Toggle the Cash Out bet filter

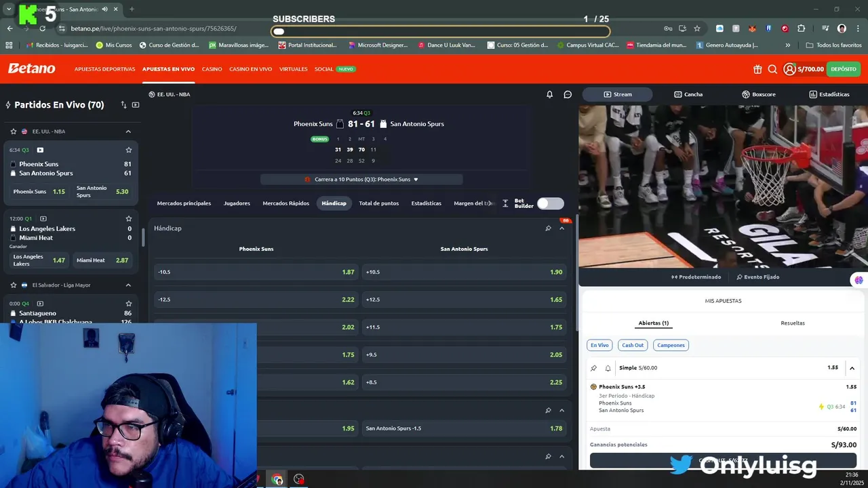(x=633, y=345)
